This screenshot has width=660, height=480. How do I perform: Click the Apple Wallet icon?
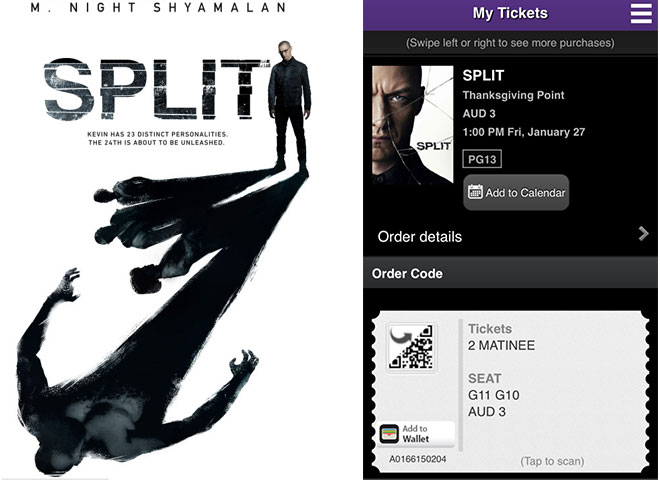pyautogui.click(x=389, y=434)
